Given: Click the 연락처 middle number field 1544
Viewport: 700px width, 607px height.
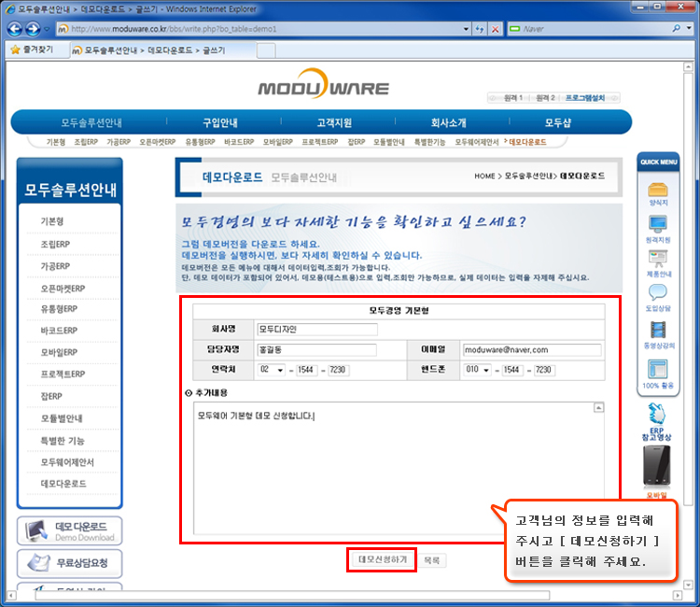Looking at the screenshot, I should [306, 370].
